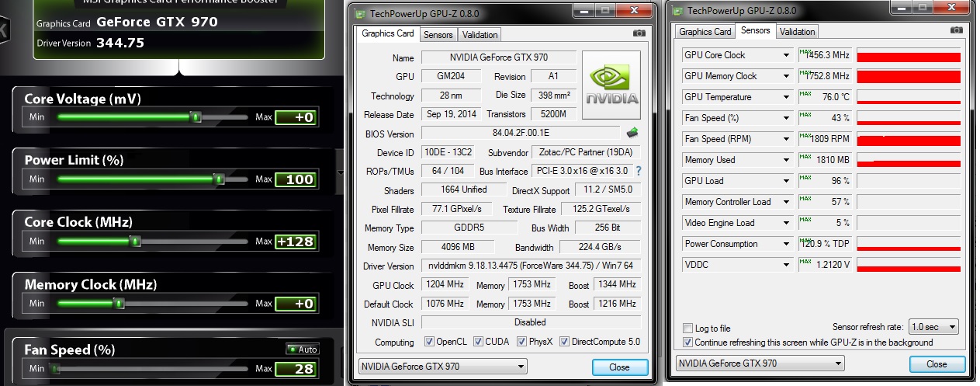Screen dimensions: 980x386
Task: Adjust the Core Voltage slider handle
Action: pos(196,116)
